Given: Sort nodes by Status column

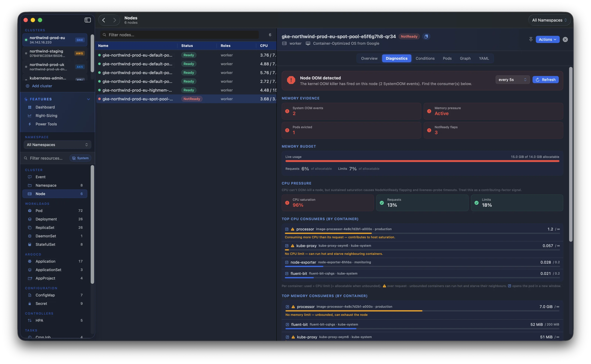Looking at the screenshot, I should point(197,46).
